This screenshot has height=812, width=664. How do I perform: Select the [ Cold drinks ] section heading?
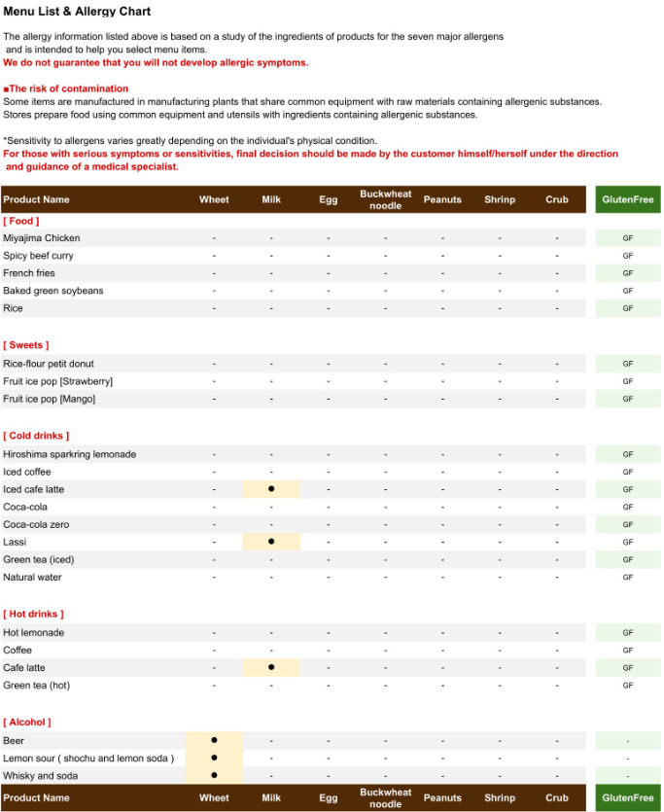[36, 436]
